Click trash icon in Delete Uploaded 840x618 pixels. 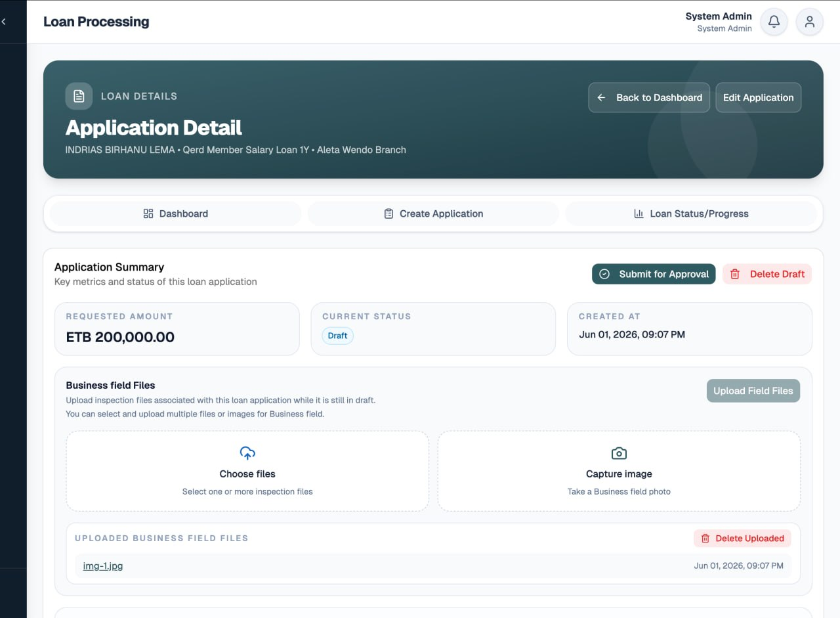click(705, 539)
